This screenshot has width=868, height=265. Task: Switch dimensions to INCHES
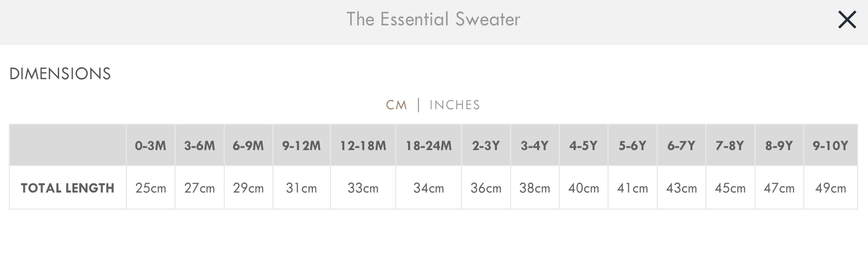[455, 105]
